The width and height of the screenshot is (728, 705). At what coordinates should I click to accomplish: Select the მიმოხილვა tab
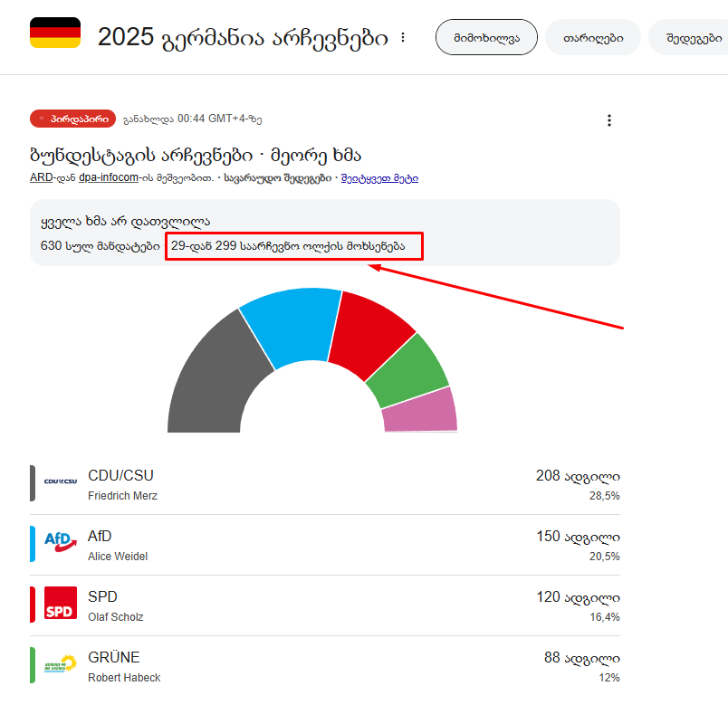point(486,37)
